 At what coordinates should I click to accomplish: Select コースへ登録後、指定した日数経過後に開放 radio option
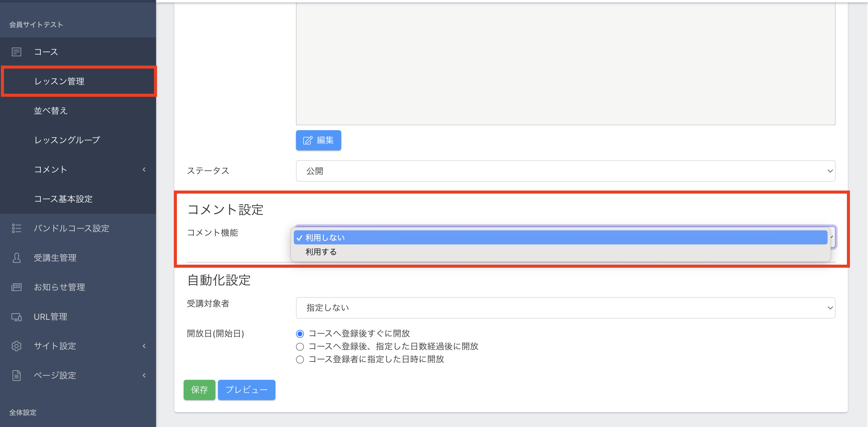300,346
